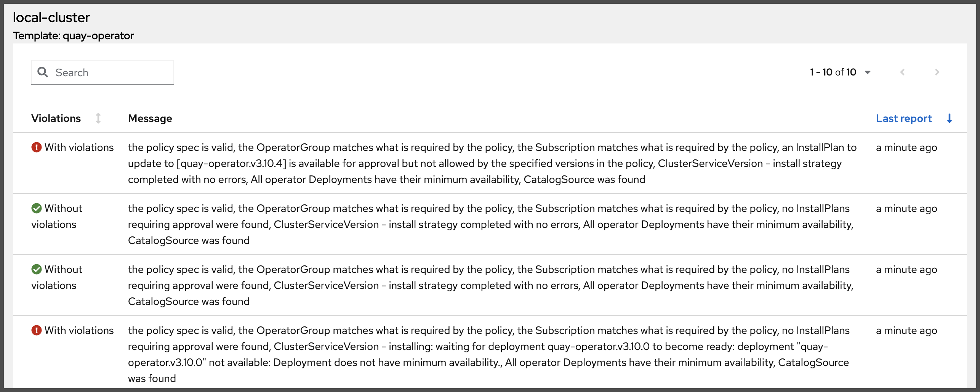Click the green check icon in third row
This screenshot has width=980, height=392.
(x=37, y=269)
